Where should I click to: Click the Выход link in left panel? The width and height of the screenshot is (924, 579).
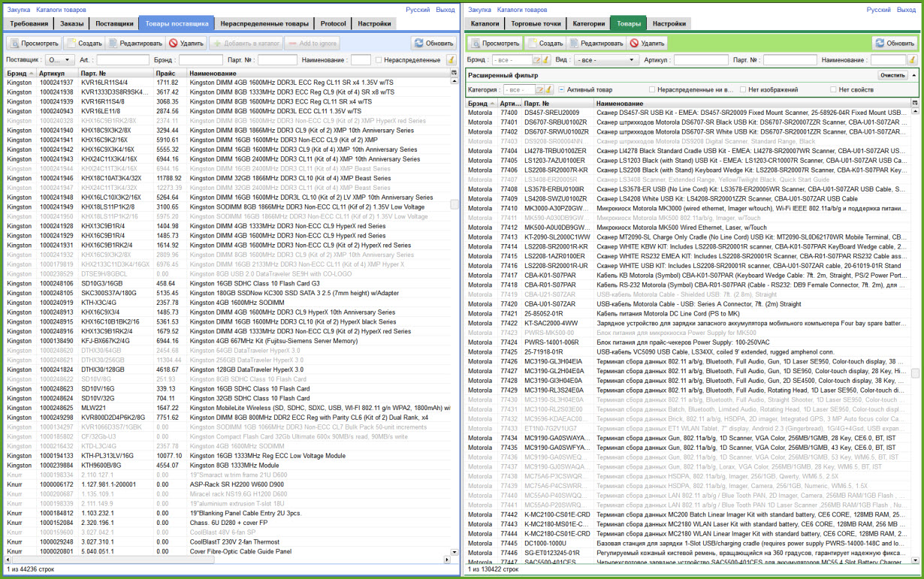coord(445,10)
